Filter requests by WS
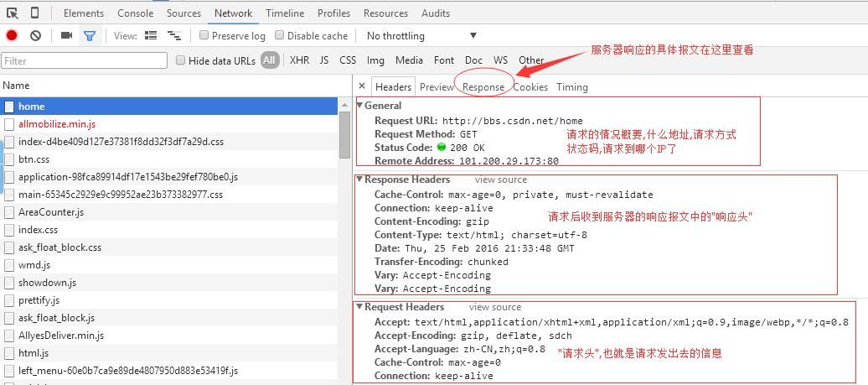This screenshot has width=868, height=385. click(500, 60)
